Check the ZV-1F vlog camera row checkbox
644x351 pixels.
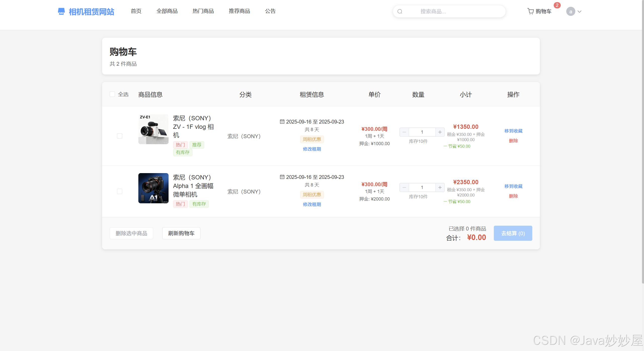point(120,136)
